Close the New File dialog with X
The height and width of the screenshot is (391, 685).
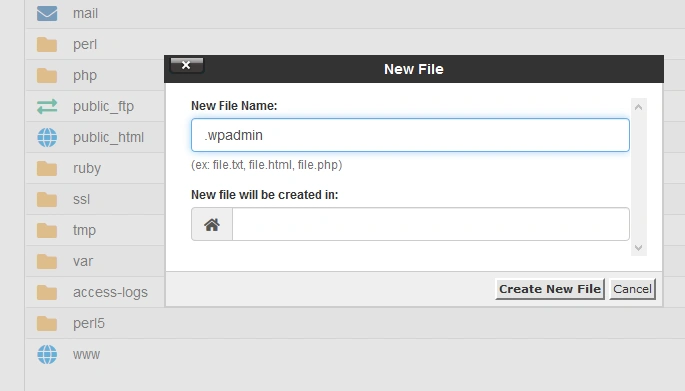(187, 65)
